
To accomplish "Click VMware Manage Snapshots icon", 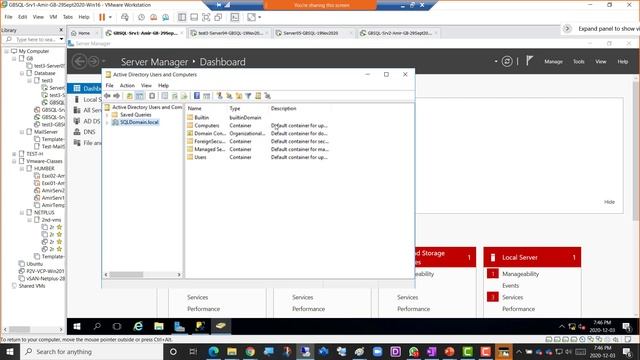I will pyautogui.click(x=166, y=17).
